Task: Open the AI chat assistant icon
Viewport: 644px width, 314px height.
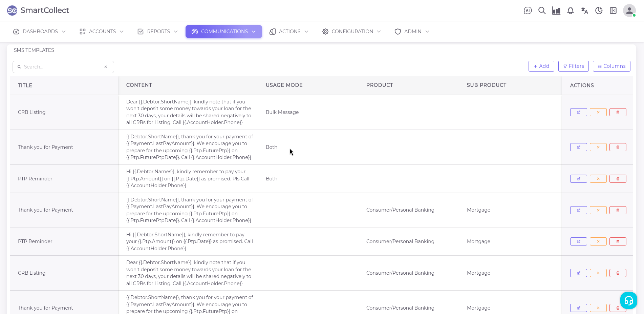Action: pos(528,11)
